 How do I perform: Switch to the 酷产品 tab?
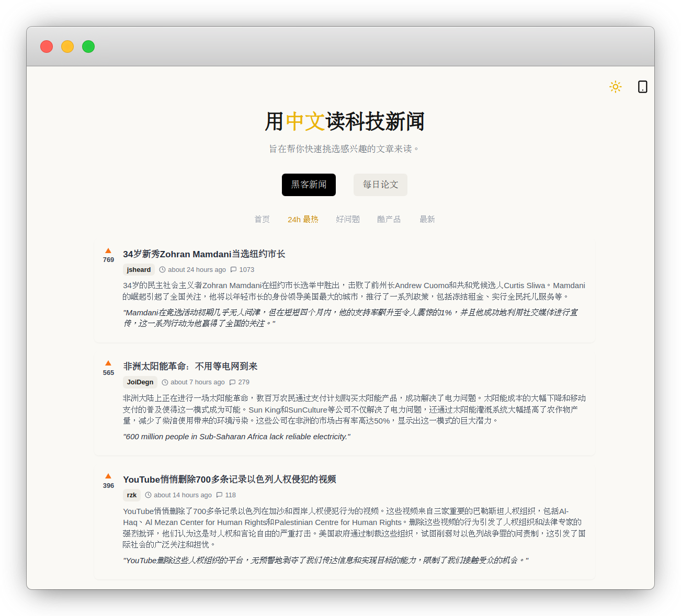(x=389, y=219)
